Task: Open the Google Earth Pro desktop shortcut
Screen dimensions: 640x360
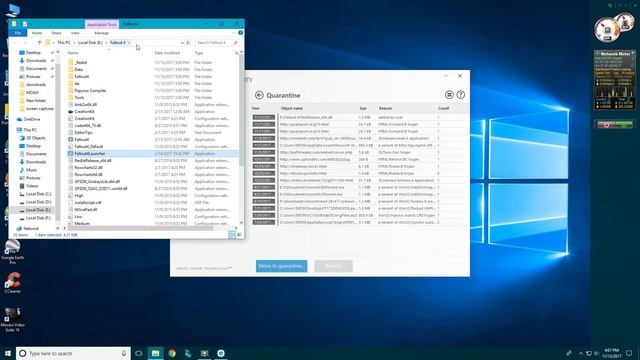Action: [12, 250]
